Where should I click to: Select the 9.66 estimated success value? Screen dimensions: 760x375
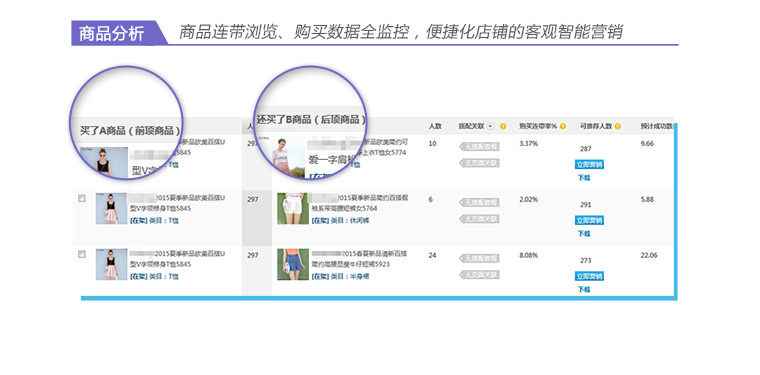coord(647,143)
